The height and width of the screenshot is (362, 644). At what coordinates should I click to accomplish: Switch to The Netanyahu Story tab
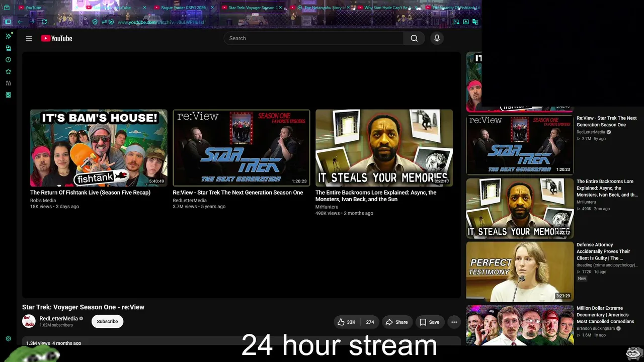pyautogui.click(x=320, y=8)
